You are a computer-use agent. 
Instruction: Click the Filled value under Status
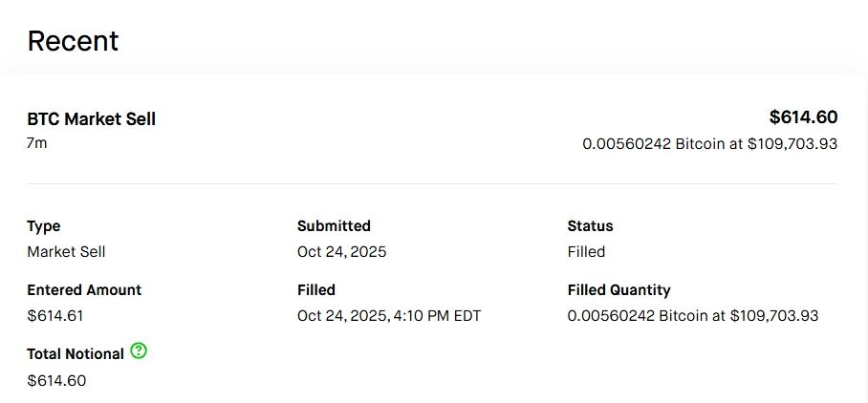pos(586,252)
